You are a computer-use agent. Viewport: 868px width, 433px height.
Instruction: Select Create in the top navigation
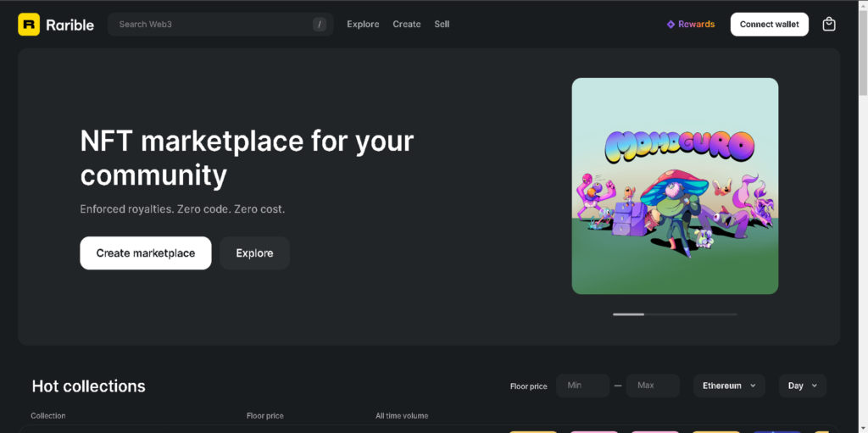pyautogui.click(x=406, y=25)
